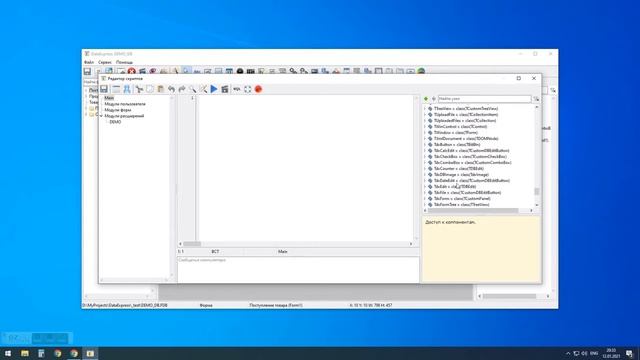Screen dimensions: 640x360
Task: Click the black round icon in main toolbar
Action: click(240, 71)
